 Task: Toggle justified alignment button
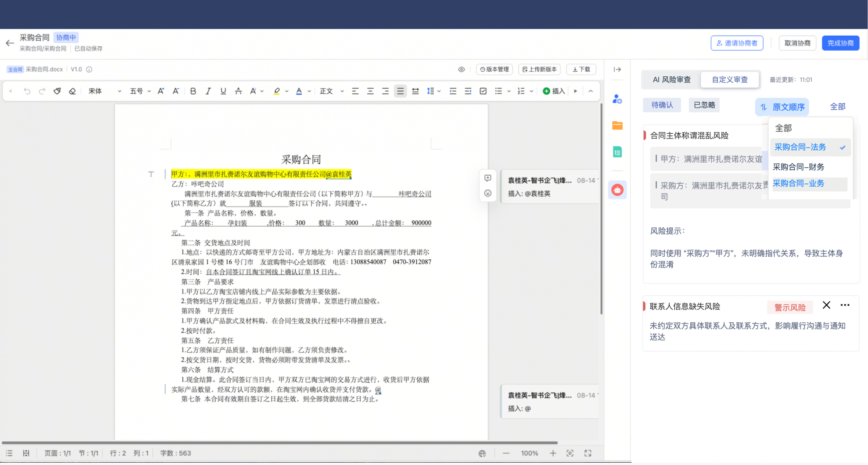click(x=400, y=91)
